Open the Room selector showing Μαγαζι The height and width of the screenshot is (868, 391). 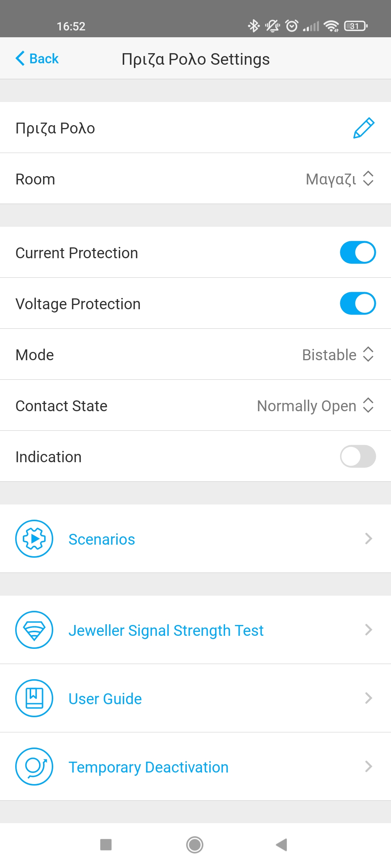(339, 179)
